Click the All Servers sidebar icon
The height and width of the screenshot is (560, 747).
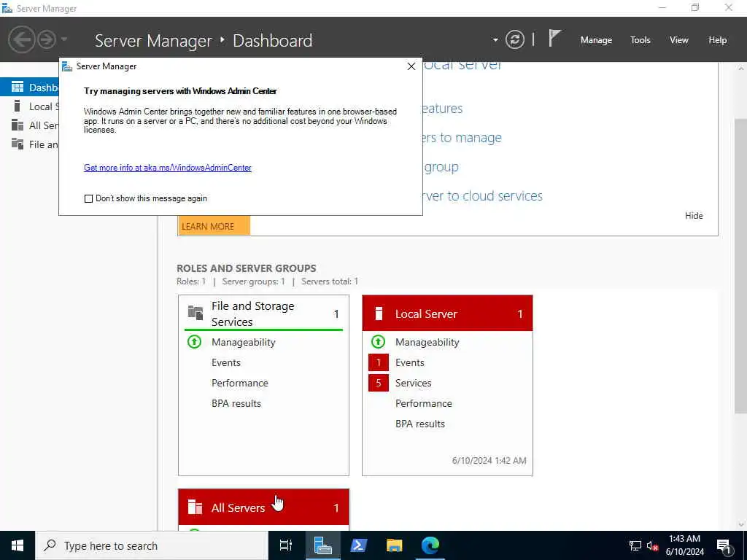(x=18, y=125)
